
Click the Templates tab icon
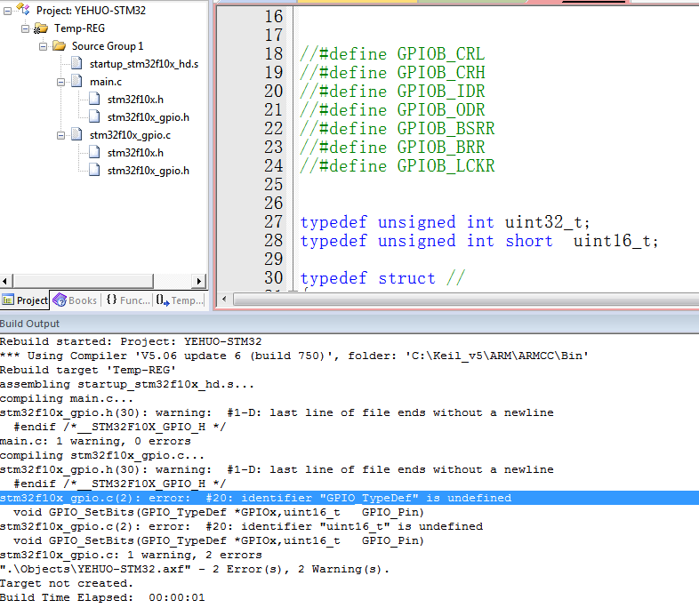(x=164, y=300)
